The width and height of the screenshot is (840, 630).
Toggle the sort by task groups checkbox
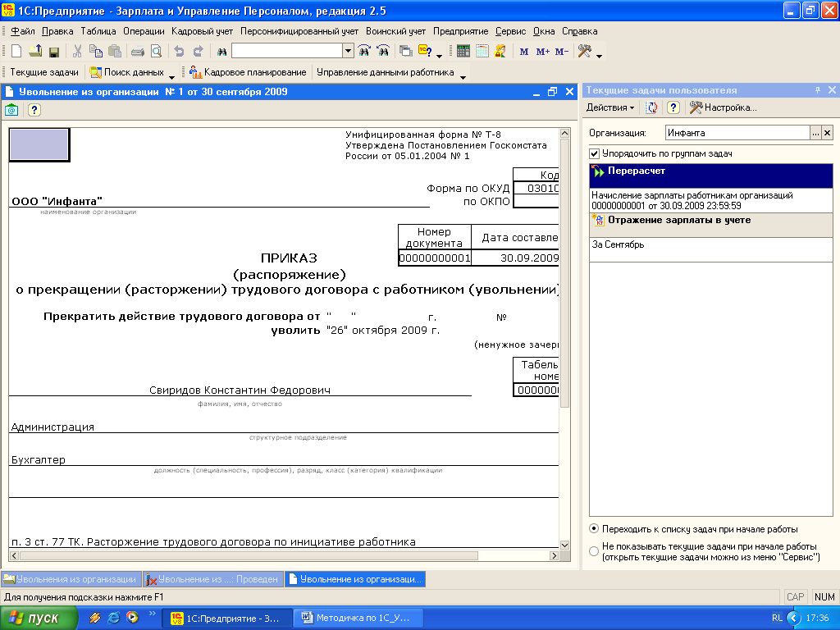pos(594,153)
